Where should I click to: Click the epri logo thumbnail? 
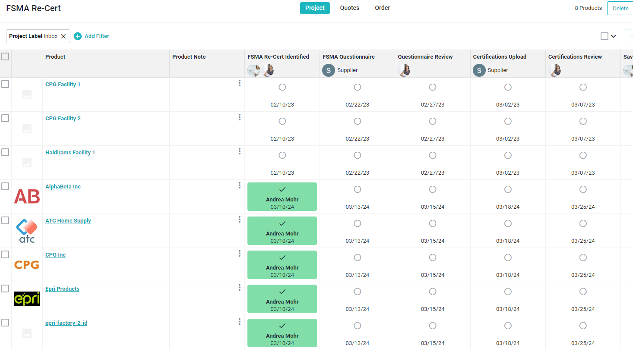[x=27, y=298]
